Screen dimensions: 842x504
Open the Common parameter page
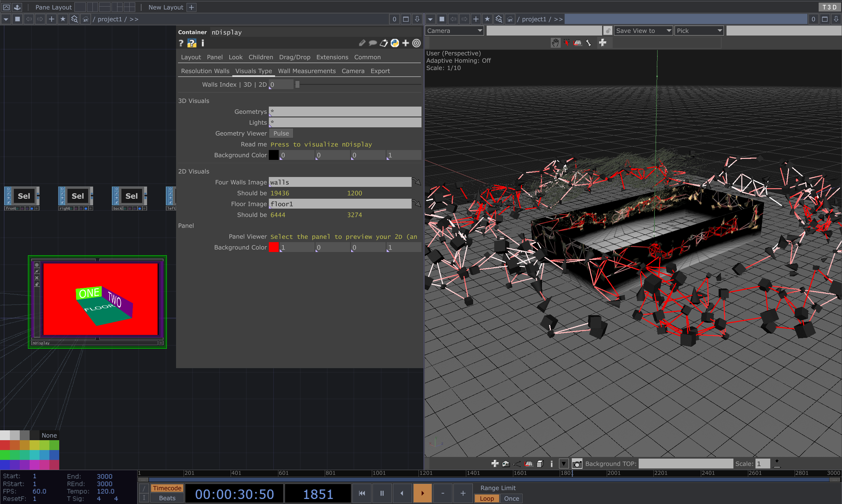tap(367, 57)
